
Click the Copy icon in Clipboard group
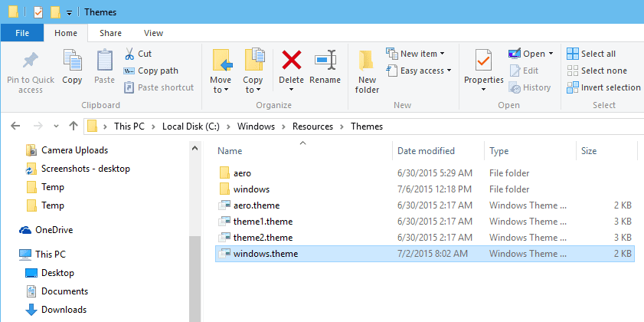tap(72, 61)
